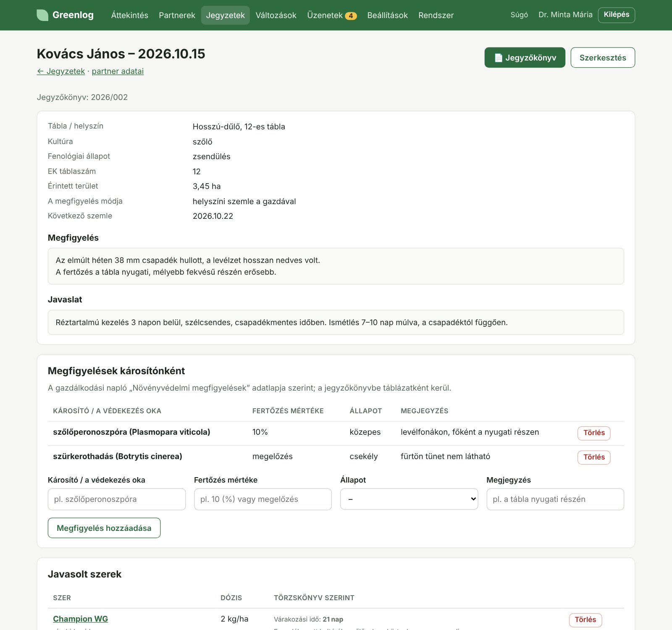
Task: Click the "10%" infection rate cell
Action: 260,432
